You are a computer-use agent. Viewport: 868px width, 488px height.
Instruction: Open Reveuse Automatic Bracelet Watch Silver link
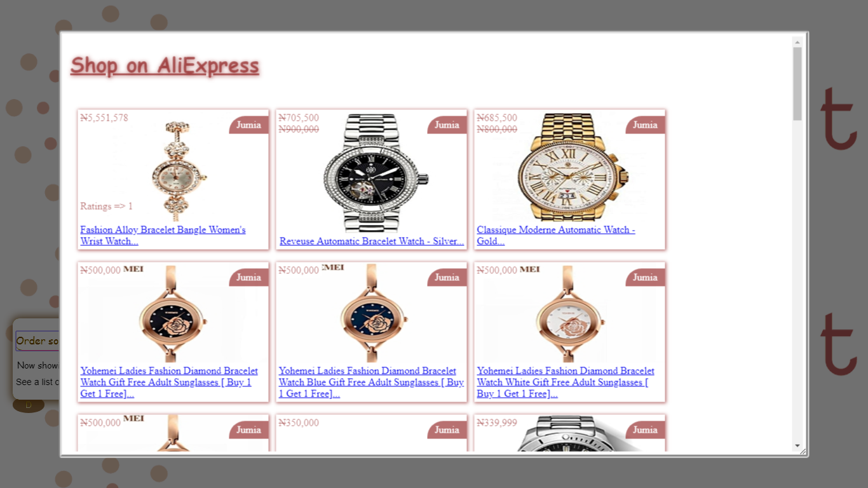tap(372, 241)
